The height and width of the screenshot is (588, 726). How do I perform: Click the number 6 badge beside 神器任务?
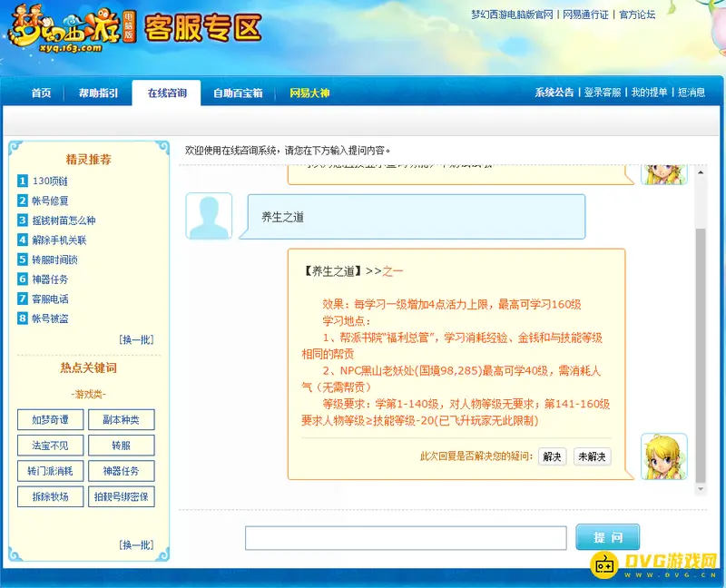(23, 279)
